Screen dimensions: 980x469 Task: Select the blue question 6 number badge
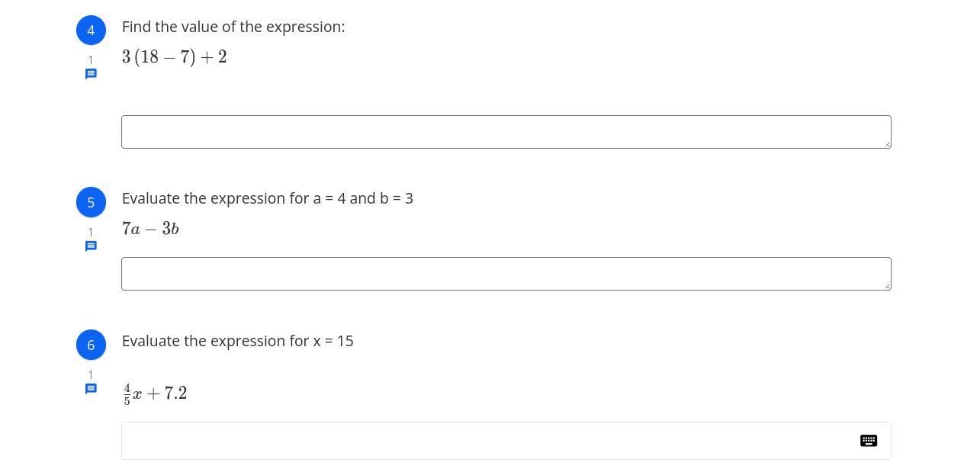tap(91, 345)
